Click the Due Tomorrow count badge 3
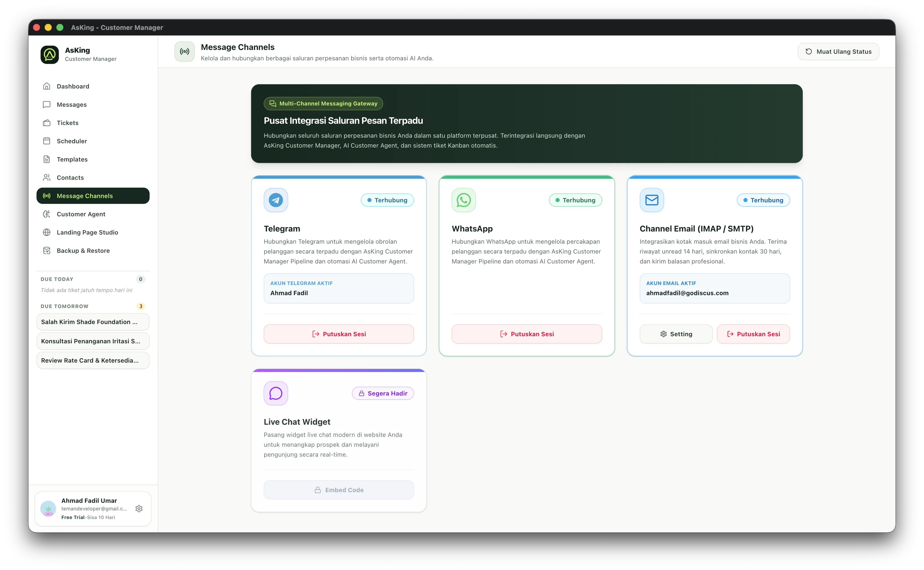The height and width of the screenshot is (570, 924). pos(141,306)
